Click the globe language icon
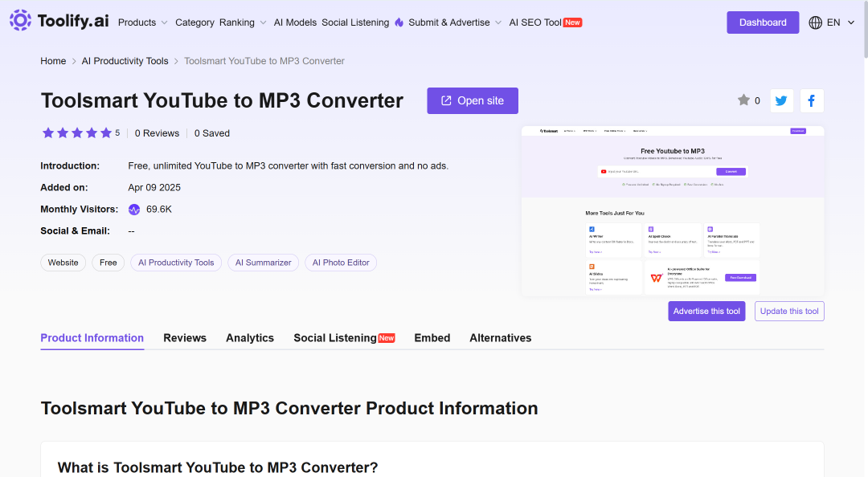This screenshot has width=868, height=477. [816, 22]
